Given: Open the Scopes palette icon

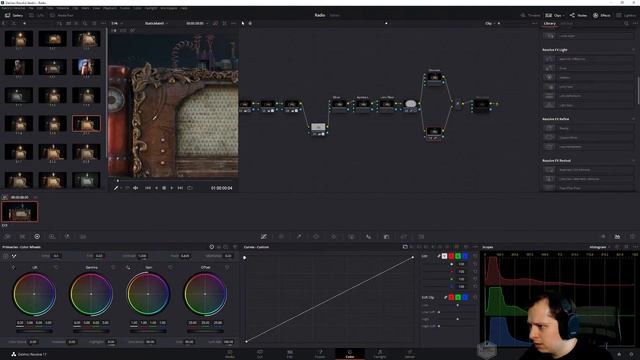Looking at the screenshot, I should click(617, 236).
